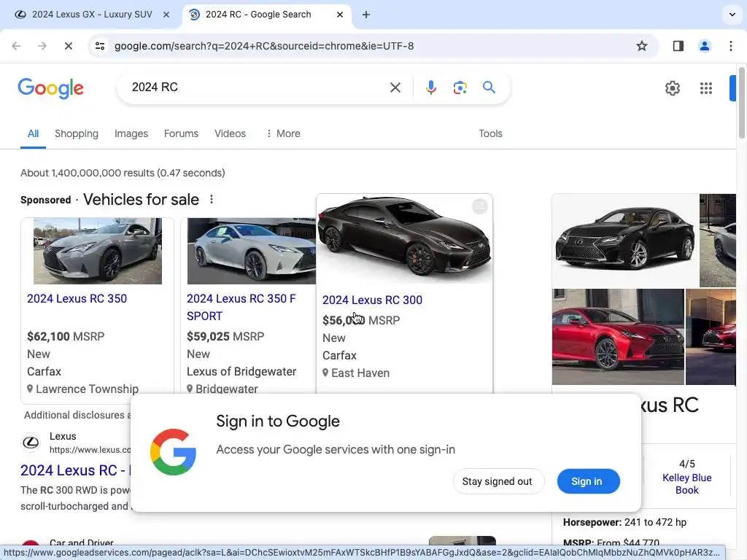The height and width of the screenshot is (560, 747).
Task: Switch to the Videos tab
Action: click(x=230, y=134)
